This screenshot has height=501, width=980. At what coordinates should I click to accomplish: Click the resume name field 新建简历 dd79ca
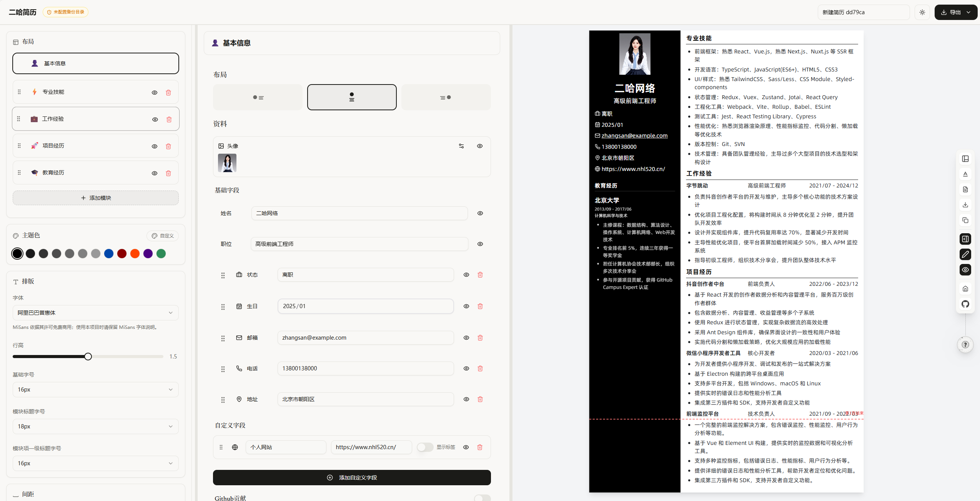(x=864, y=12)
